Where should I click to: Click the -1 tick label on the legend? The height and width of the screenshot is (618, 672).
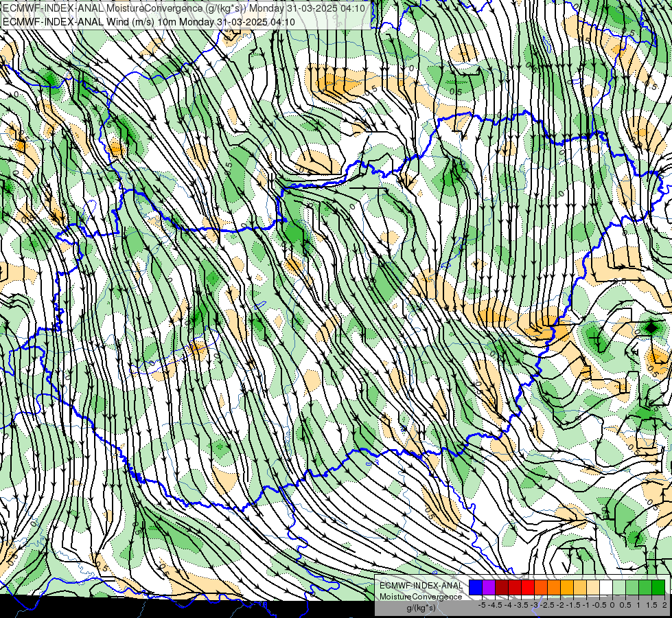tap(586, 605)
